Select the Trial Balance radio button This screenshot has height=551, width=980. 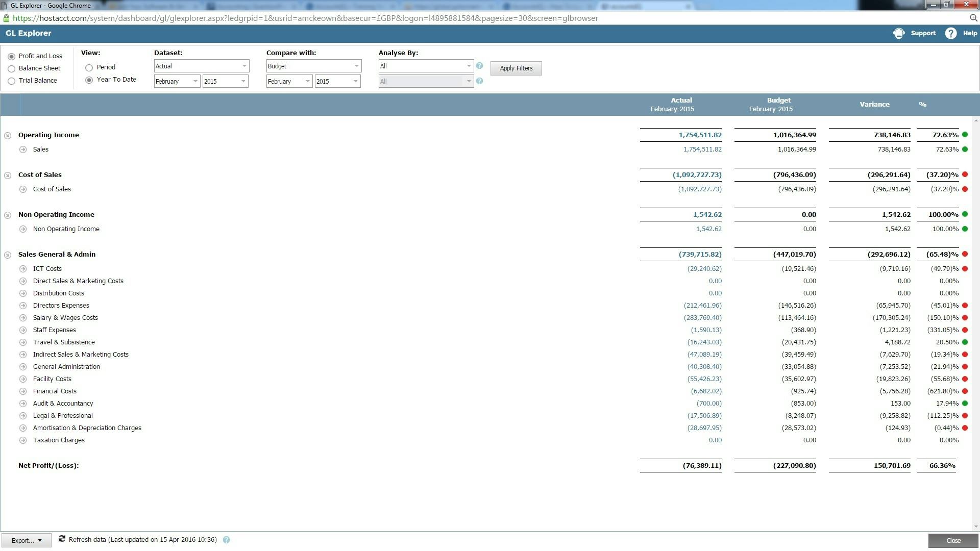tap(11, 81)
